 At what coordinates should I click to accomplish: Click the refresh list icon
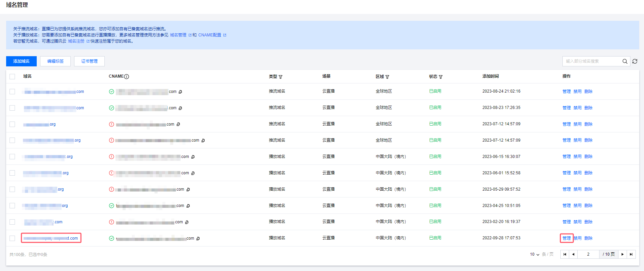pos(635,61)
